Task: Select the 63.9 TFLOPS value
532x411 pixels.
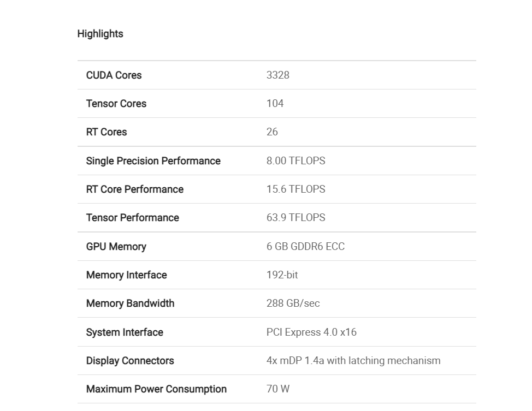Action: pos(295,218)
